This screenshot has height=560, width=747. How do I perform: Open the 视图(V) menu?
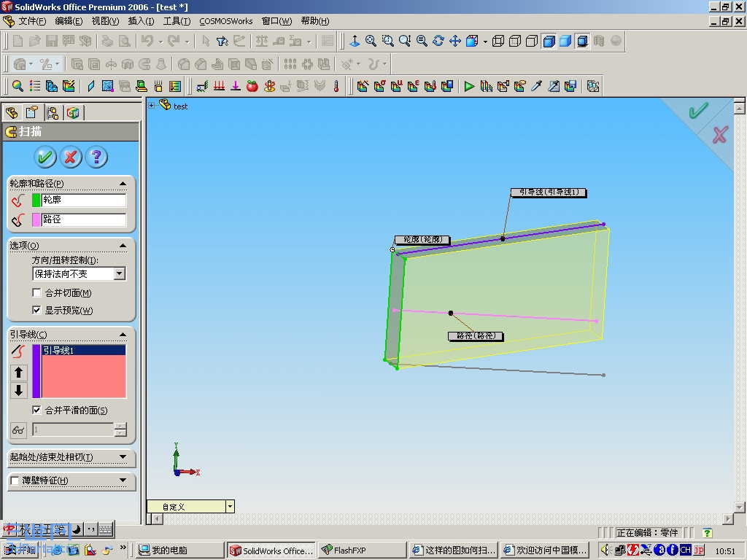coord(105,21)
